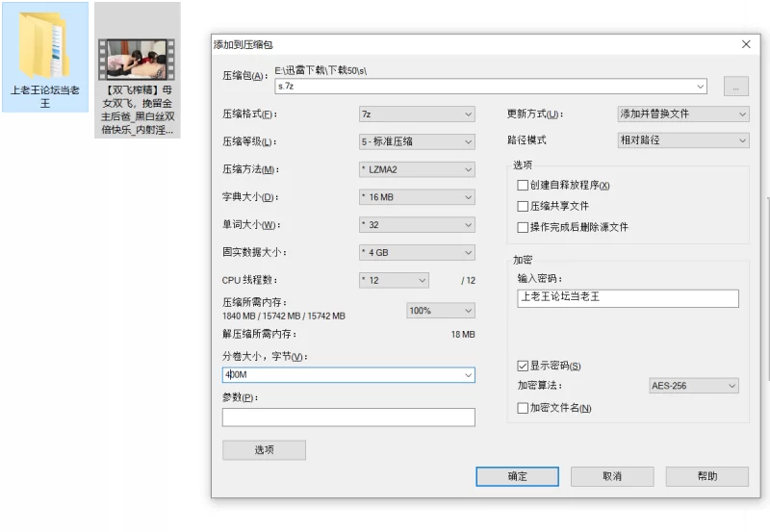This screenshot has width=770, height=532.
Task: Close the 添加到压缩包 dialog
Action: 746,44
